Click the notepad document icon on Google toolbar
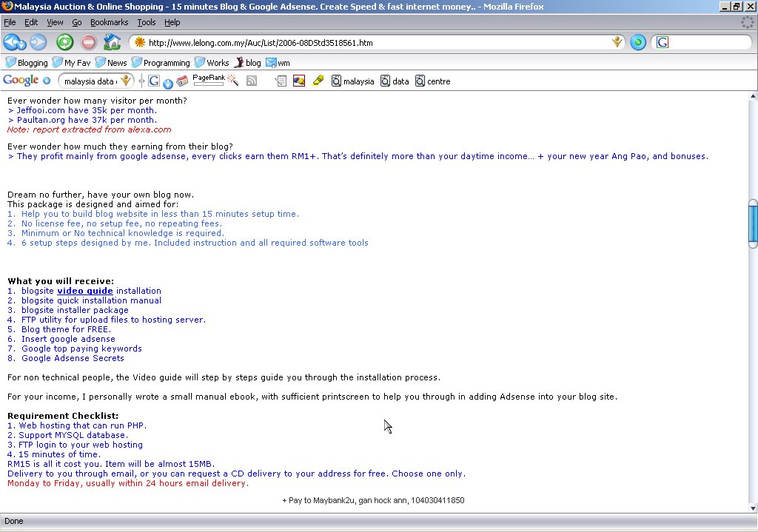758x532 pixels. coord(281,81)
